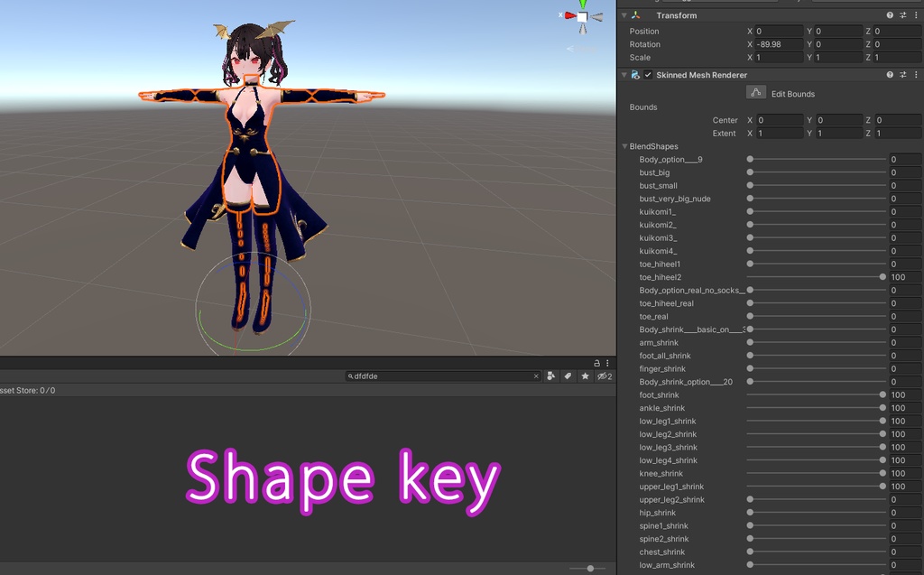The height and width of the screenshot is (575, 924).
Task: Click the Bounds property label
Action: click(642, 107)
